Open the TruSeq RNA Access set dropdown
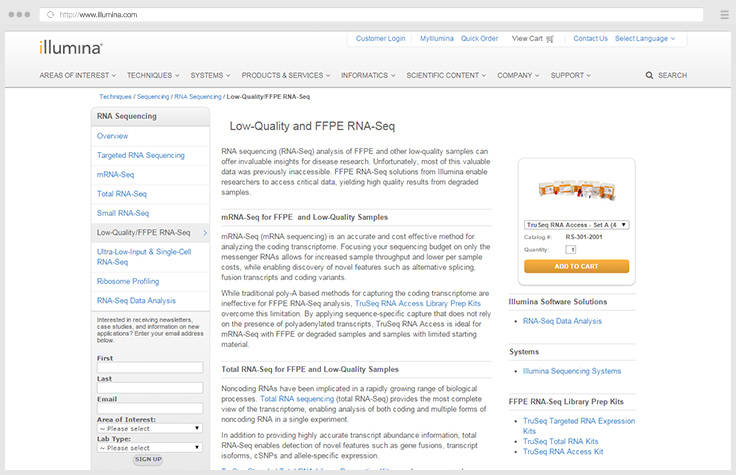 (x=577, y=225)
